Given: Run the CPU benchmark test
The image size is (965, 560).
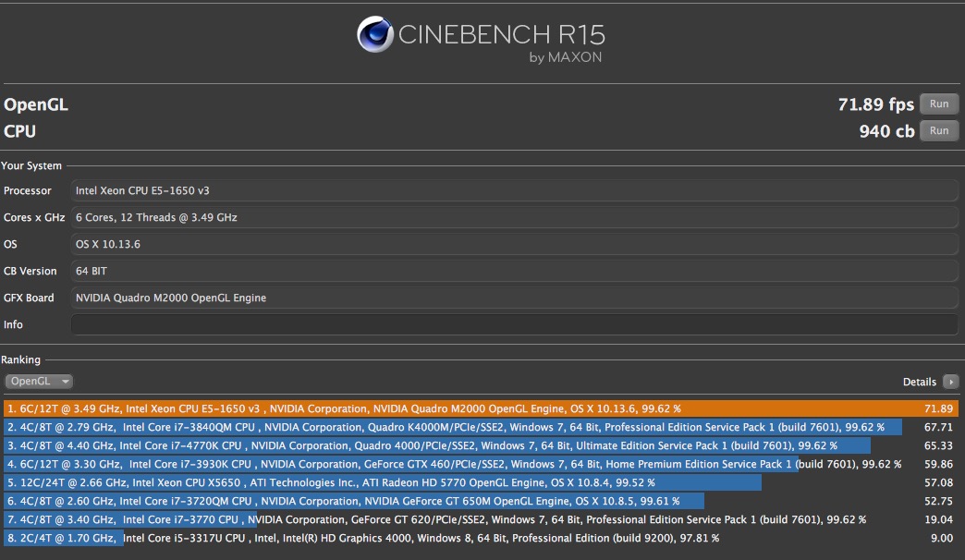Looking at the screenshot, I should pyautogui.click(x=938, y=130).
